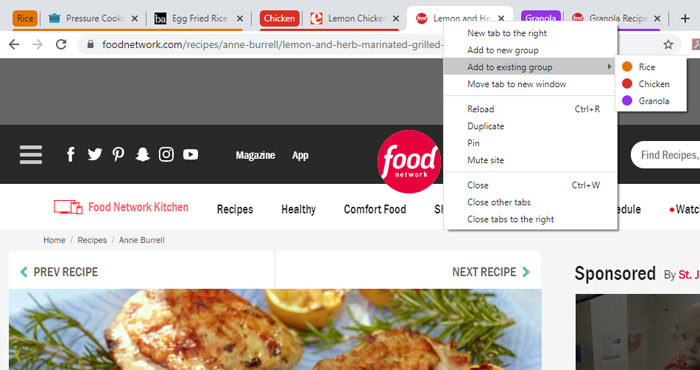Switch to the Pressure Cooker tab
Image resolution: width=700 pixels, height=370 pixels.
tap(94, 19)
